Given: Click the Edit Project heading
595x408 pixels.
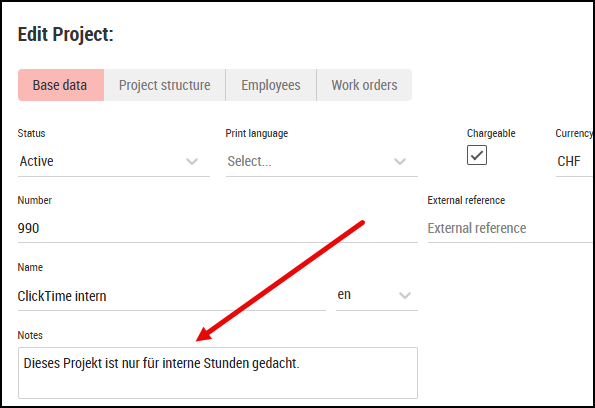Looking at the screenshot, I should click(66, 35).
